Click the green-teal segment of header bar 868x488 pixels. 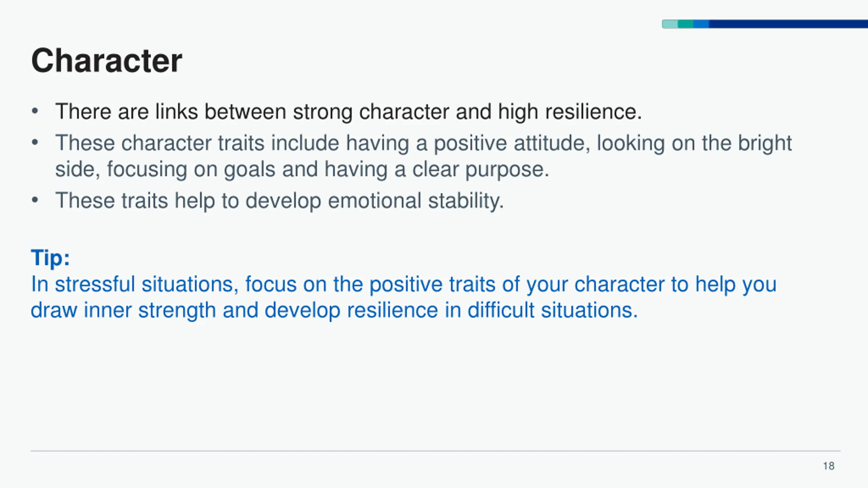[x=686, y=24]
